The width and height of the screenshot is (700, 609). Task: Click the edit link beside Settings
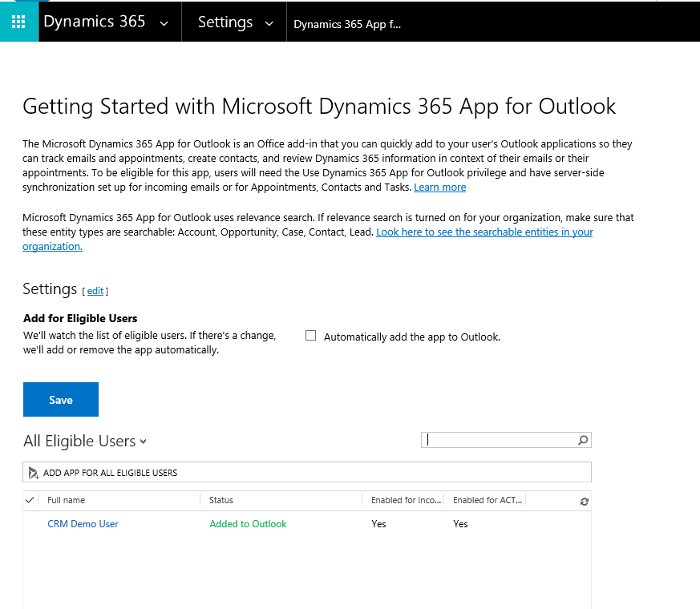tap(95, 292)
